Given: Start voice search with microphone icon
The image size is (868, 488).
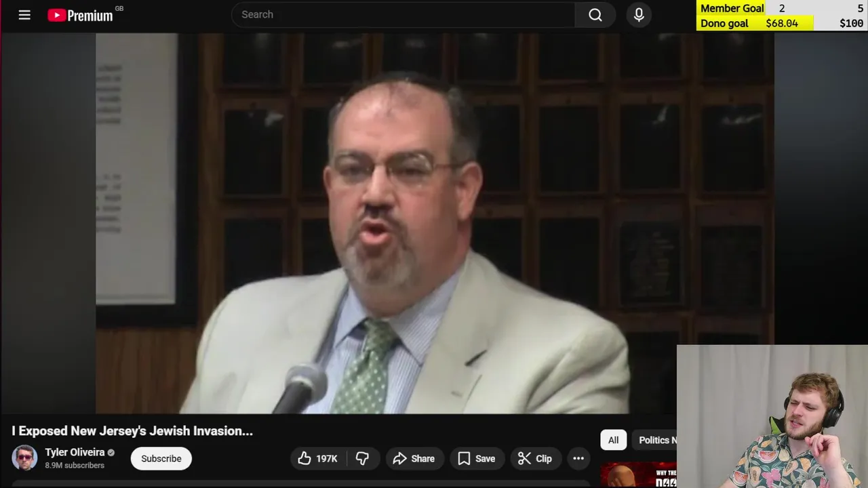Looking at the screenshot, I should pyautogui.click(x=639, y=15).
